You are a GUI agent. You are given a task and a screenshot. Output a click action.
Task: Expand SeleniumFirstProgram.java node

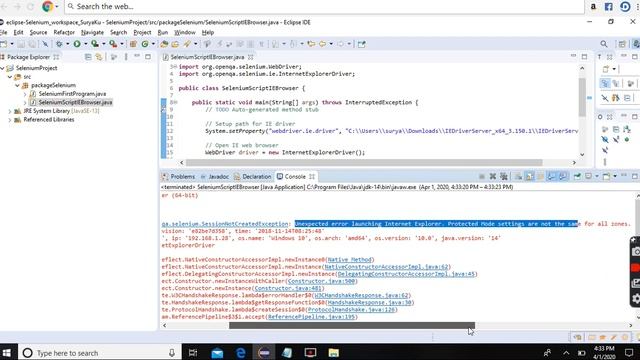(25, 94)
